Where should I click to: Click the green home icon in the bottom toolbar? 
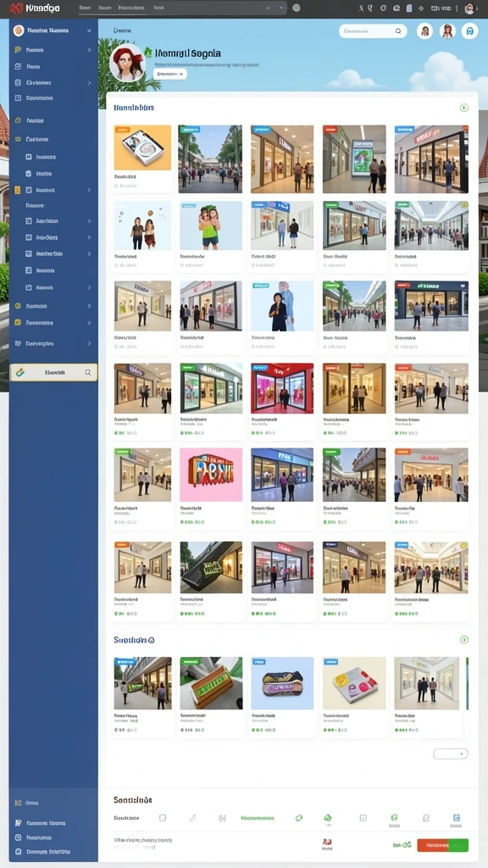(328, 818)
